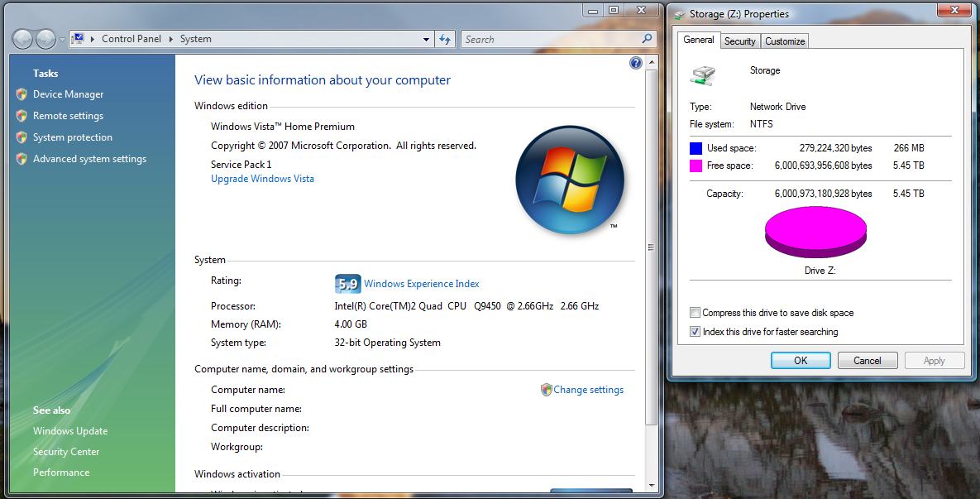Expand the root breadcrumb arrow before Control Panel
This screenshot has height=499, width=980.
(93, 39)
